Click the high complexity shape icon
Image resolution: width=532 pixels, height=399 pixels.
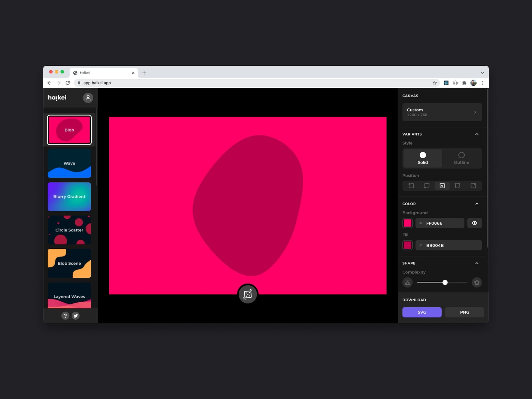click(x=477, y=282)
